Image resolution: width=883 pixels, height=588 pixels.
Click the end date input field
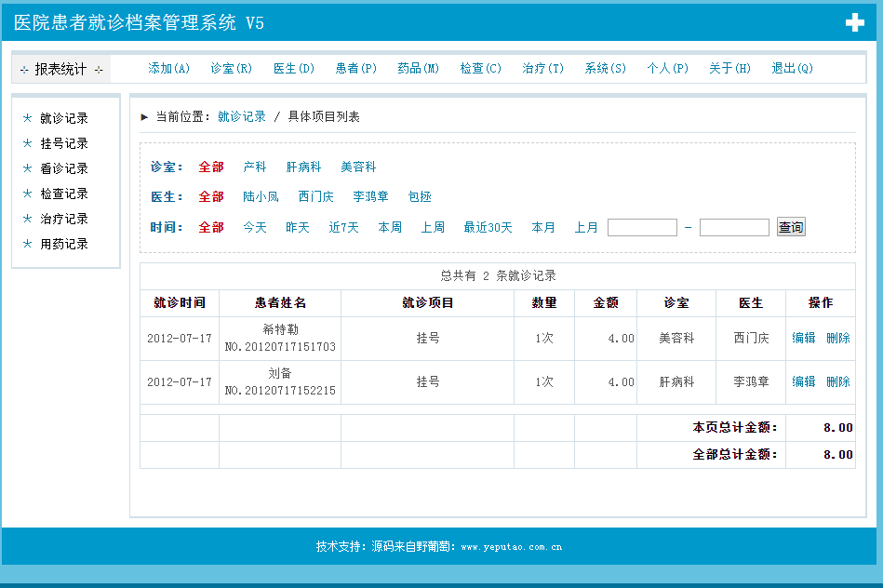(x=734, y=228)
